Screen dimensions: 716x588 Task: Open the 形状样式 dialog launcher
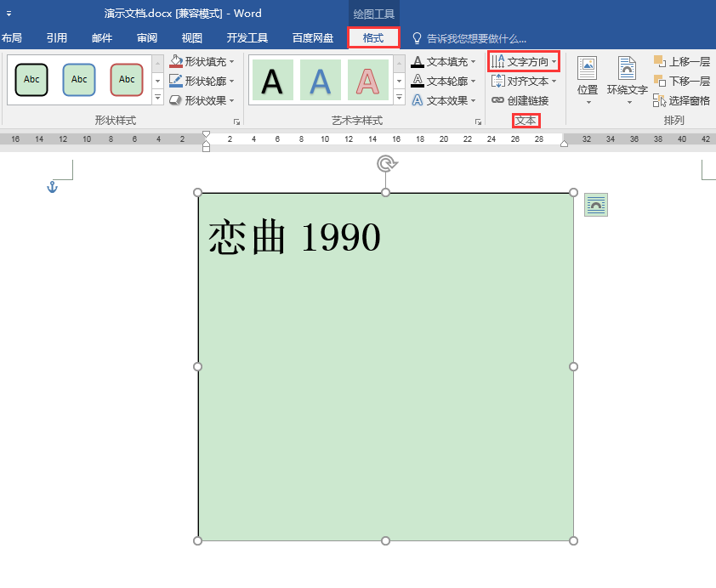click(236, 122)
